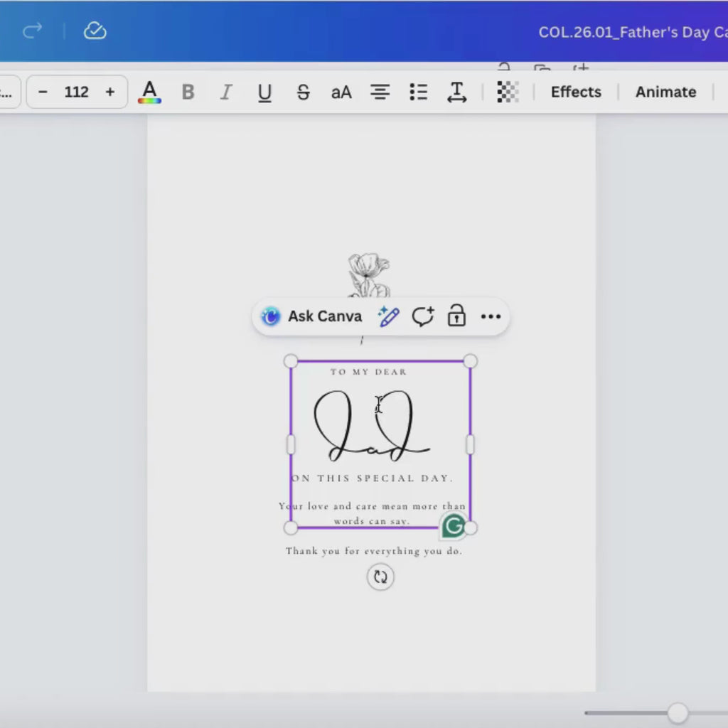728x728 pixels.
Task: Open the transparency checkerboard control
Action: pos(508,92)
